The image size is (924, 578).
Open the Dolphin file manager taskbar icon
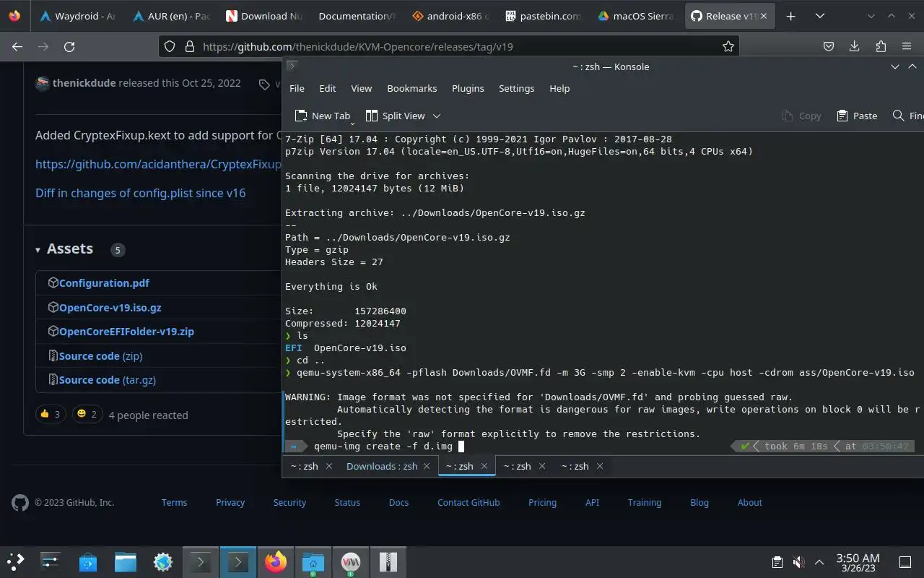click(126, 561)
